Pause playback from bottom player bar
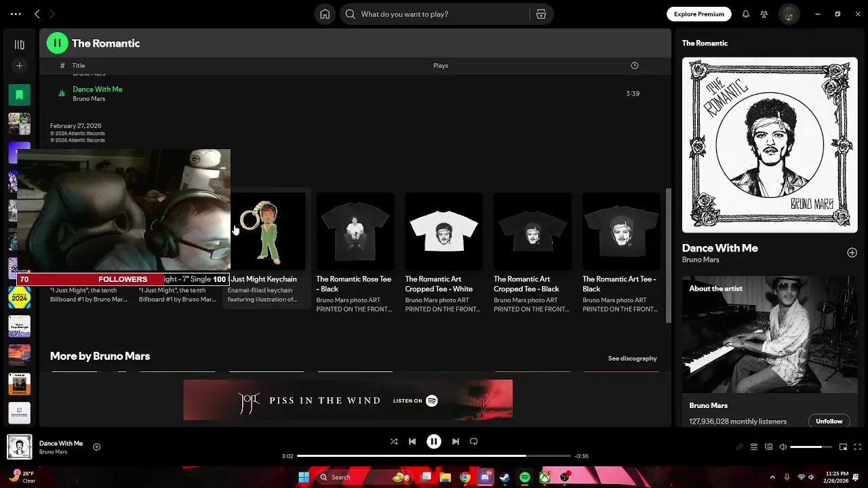Image resolution: width=868 pixels, height=488 pixels. [434, 441]
